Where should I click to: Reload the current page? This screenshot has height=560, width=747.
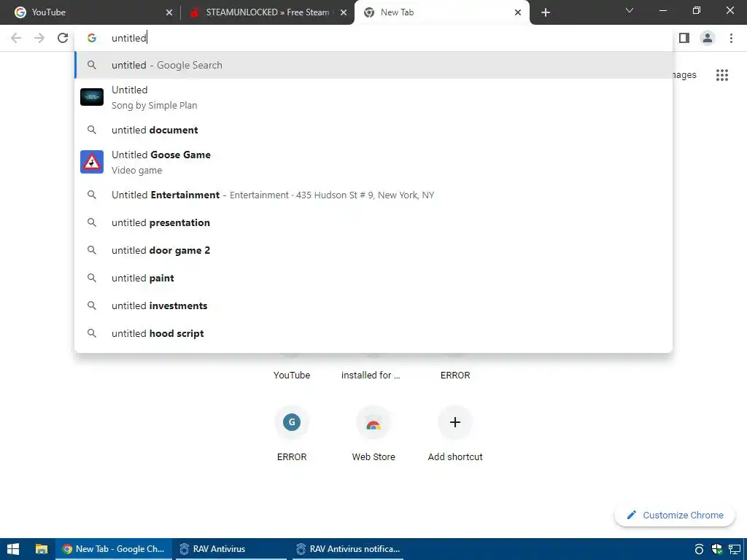click(x=63, y=38)
